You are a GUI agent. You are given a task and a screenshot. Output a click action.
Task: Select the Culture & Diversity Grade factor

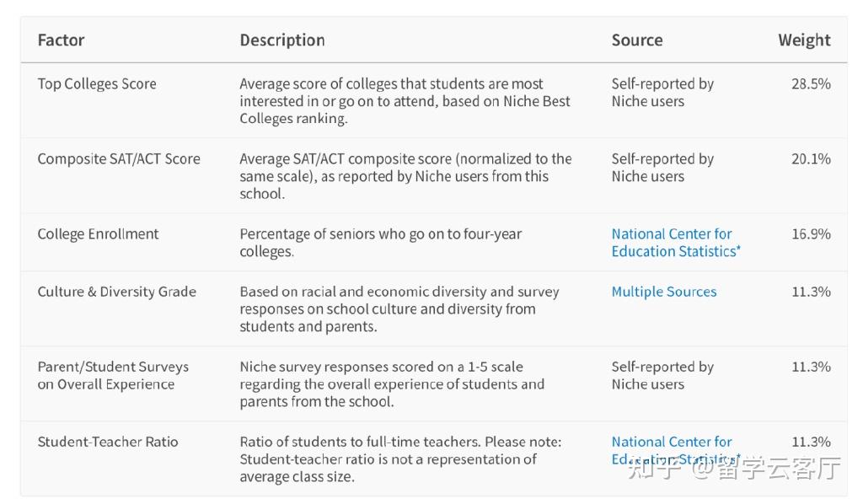click(x=116, y=292)
